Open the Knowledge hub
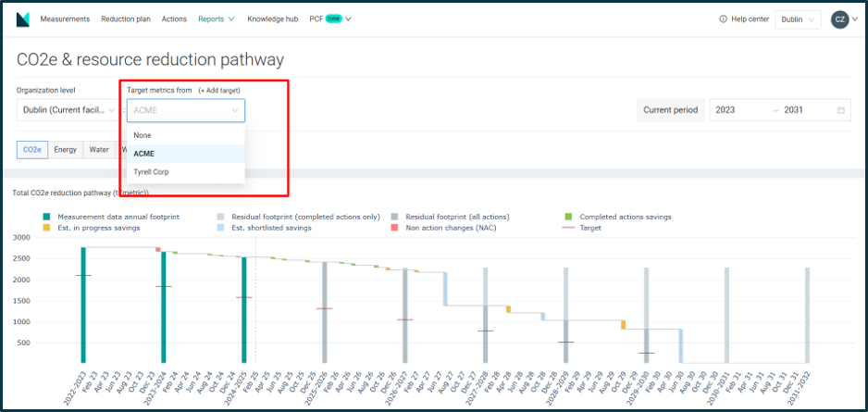Image resolution: width=868 pixels, height=412 pixels. tap(273, 19)
